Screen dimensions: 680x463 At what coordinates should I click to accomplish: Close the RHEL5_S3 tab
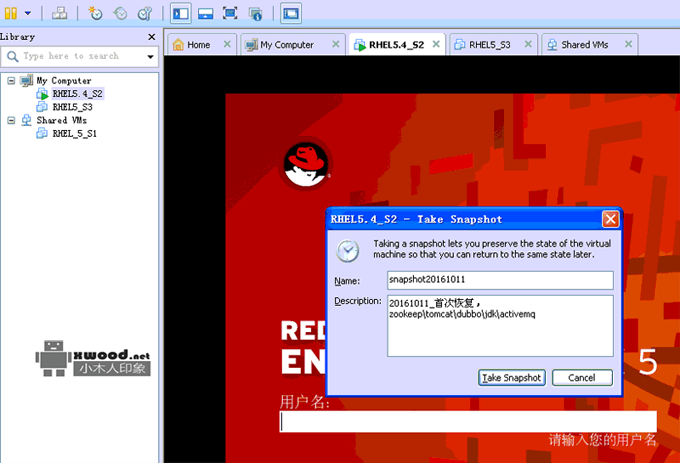[528, 44]
